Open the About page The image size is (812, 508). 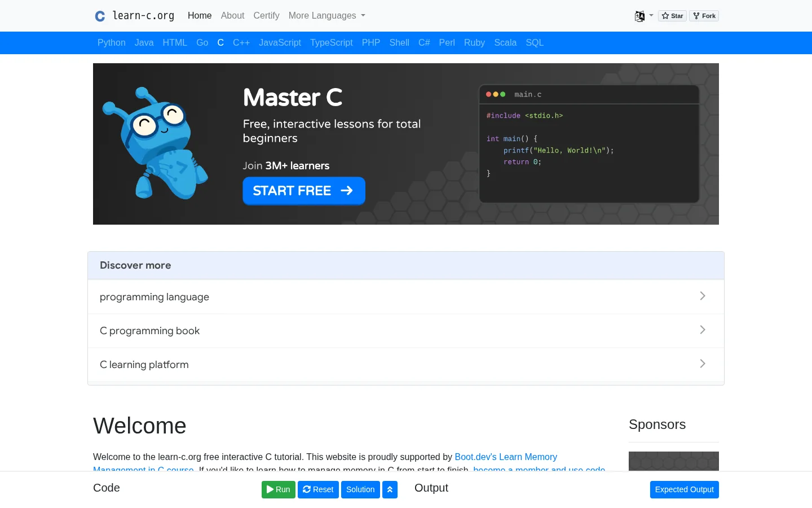click(232, 16)
